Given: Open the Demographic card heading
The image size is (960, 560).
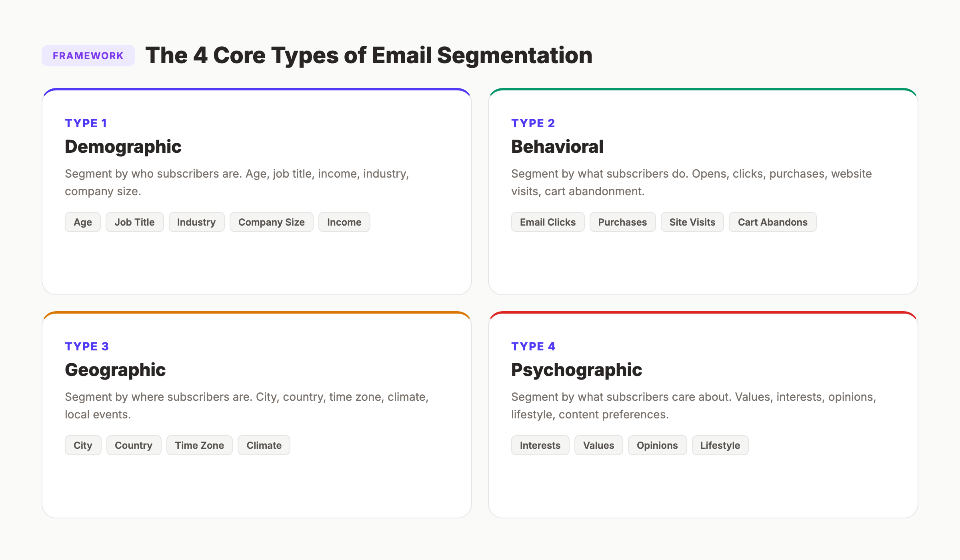Looking at the screenshot, I should point(123,146).
